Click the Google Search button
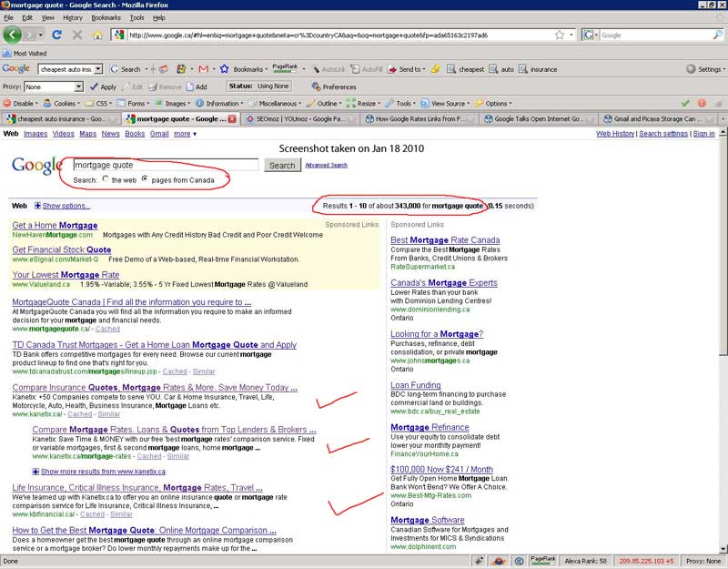The width and height of the screenshot is (728, 569). pyautogui.click(x=282, y=165)
